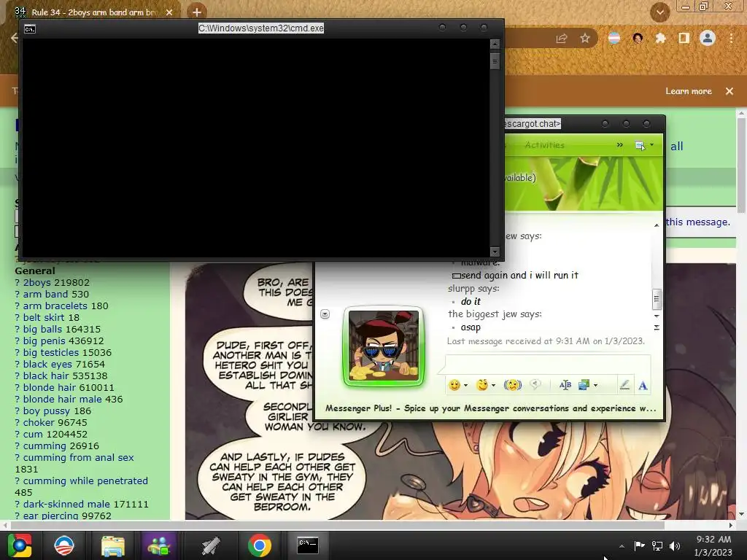Click the cmd.exe window system icon
Image resolution: width=747 pixels, height=560 pixels.
click(29, 29)
